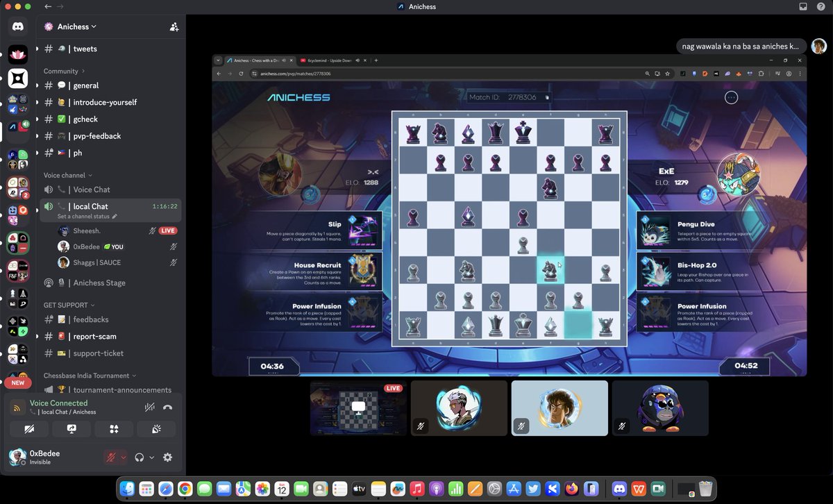The image size is (833, 504).
Task: Go back using the title bar arrow
Action: [48, 6]
